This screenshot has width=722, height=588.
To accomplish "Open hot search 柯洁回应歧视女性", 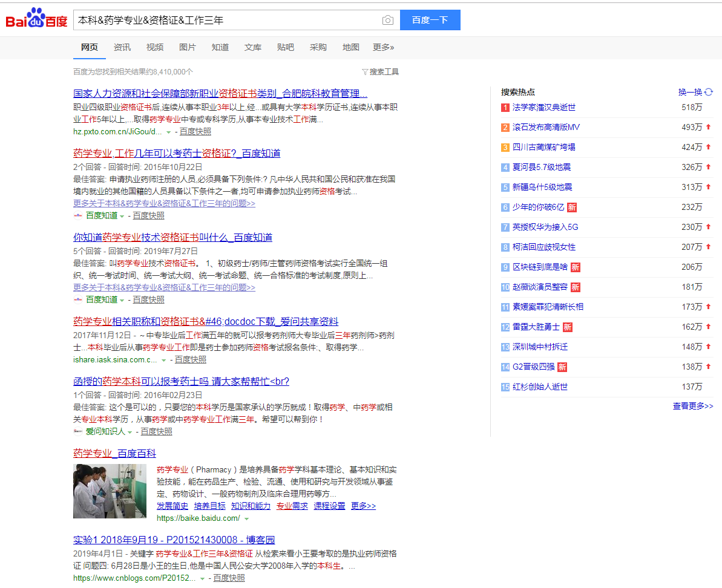I will click(x=544, y=247).
